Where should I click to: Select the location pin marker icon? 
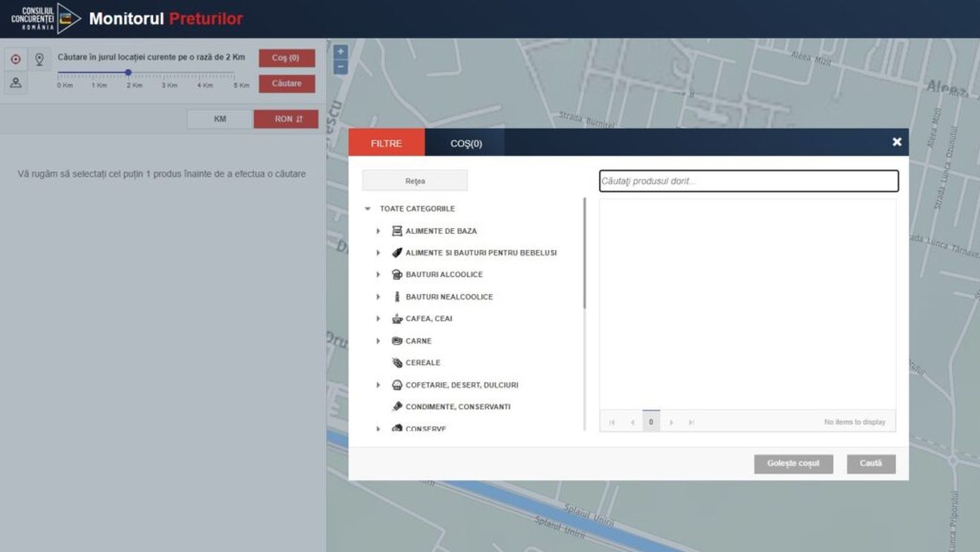[39, 59]
